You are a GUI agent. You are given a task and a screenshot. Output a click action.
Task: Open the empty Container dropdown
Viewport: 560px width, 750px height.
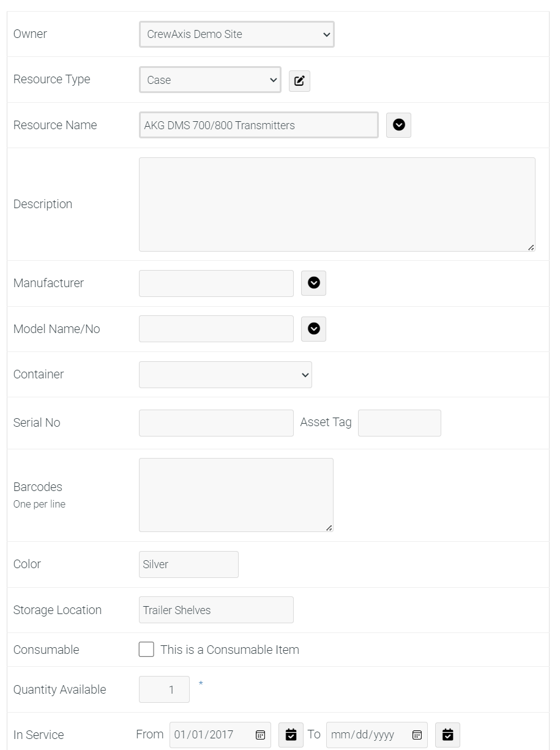225,375
